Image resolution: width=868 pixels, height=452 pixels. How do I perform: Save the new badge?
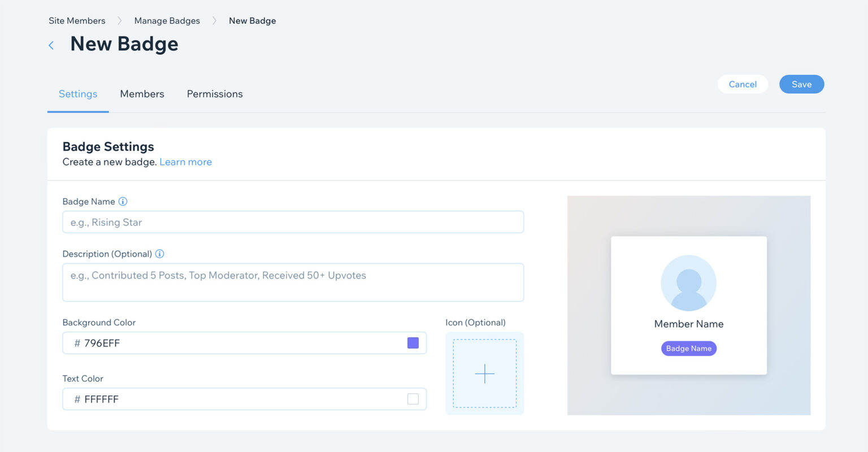point(801,84)
